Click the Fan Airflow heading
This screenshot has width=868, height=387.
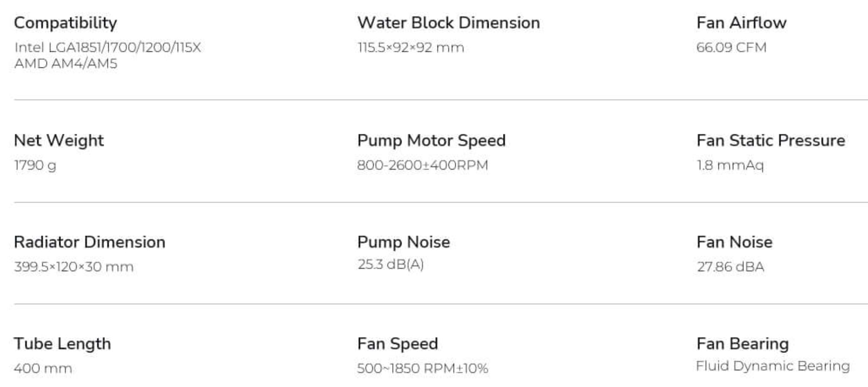coord(741,23)
